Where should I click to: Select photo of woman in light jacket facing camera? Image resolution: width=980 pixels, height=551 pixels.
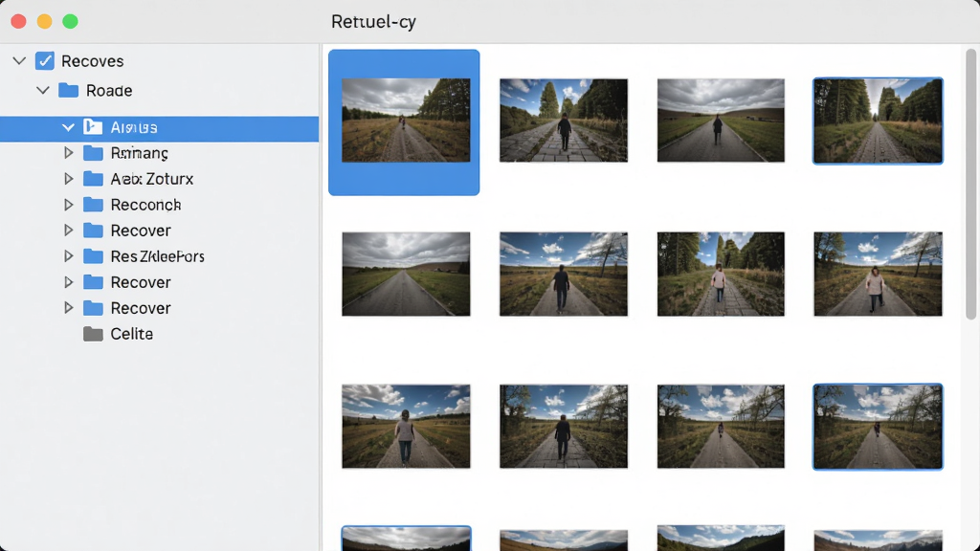(x=878, y=274)
